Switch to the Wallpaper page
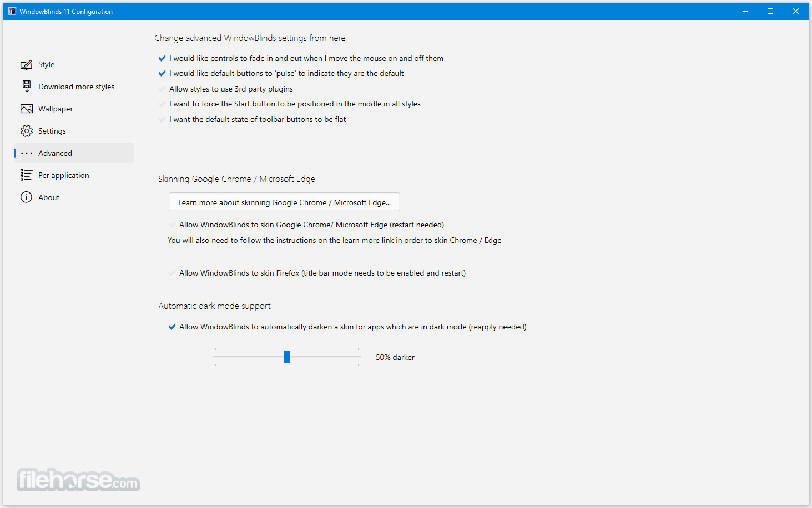Screen dimensions: 812x508 56,109
